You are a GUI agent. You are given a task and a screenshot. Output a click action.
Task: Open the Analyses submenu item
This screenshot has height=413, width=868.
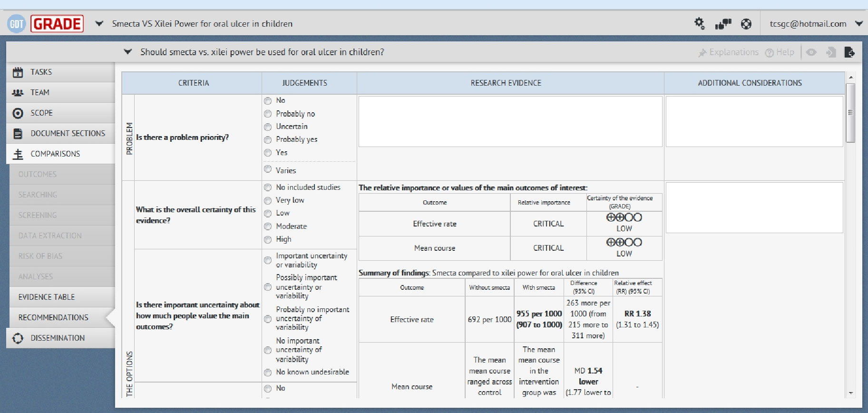tap(62, 277)
